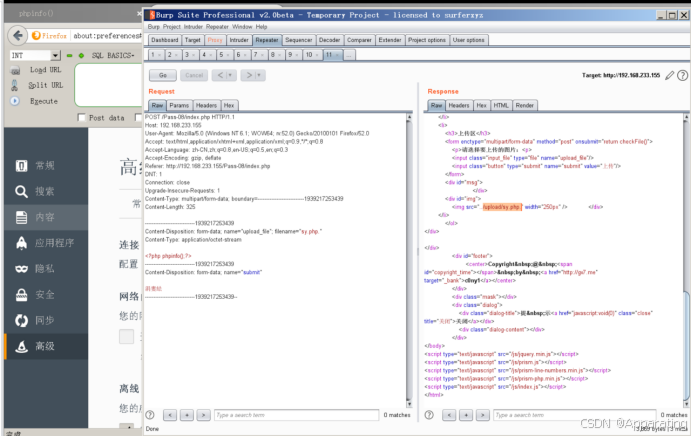Click the Request search term input field
The height and width of the screenshot is (437, 692).
pos(296,415)
